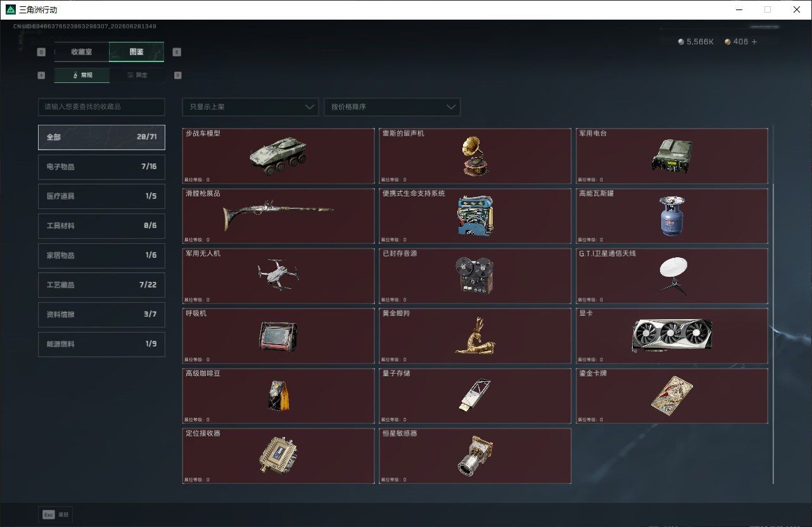Filter by 工具材料 category

pyautogui.click(x=101, y=225)
